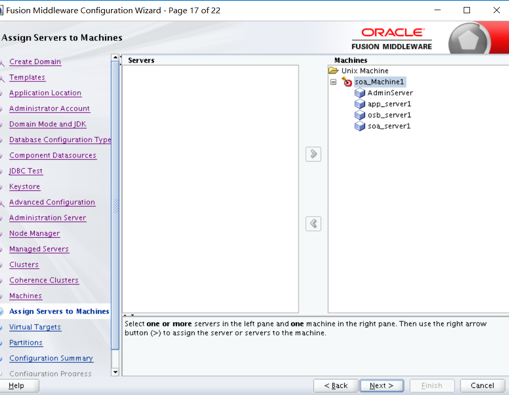Click the AdminServer cube icon
Viewport: 509px width, 395px height.
point(360,93)
